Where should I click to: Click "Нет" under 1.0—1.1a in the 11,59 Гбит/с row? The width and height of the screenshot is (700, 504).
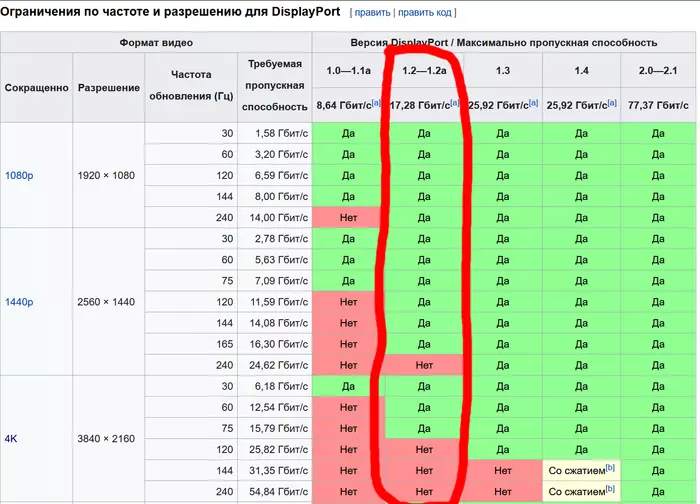[x=348, y=302]
